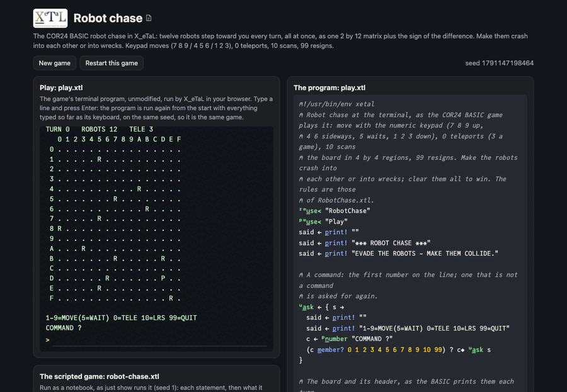Click the ask definition name in the code

pyautogui.click(x=307, y=307)
